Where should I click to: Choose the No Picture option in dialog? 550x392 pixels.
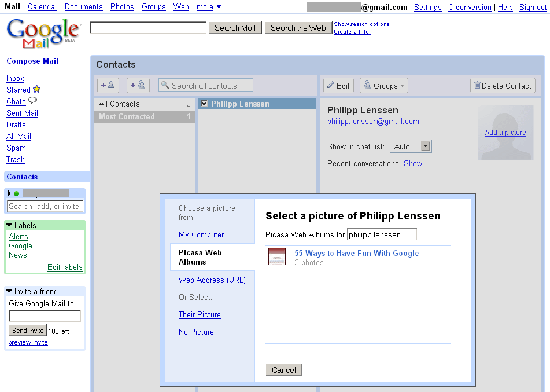tap(196, 332)
